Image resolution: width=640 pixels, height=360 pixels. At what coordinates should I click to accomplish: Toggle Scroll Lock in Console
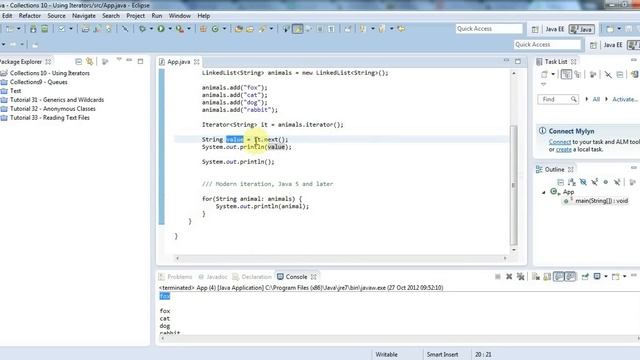coord(547,277)
